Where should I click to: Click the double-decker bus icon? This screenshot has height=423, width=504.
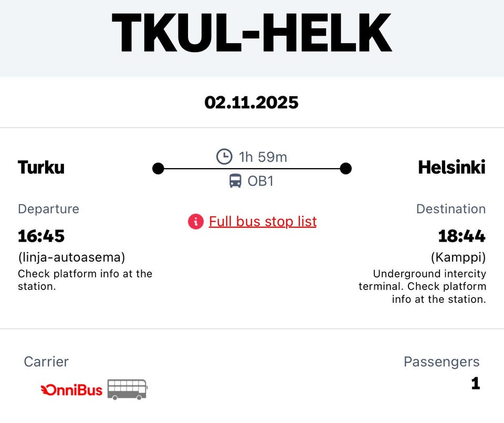pos(128,389)
